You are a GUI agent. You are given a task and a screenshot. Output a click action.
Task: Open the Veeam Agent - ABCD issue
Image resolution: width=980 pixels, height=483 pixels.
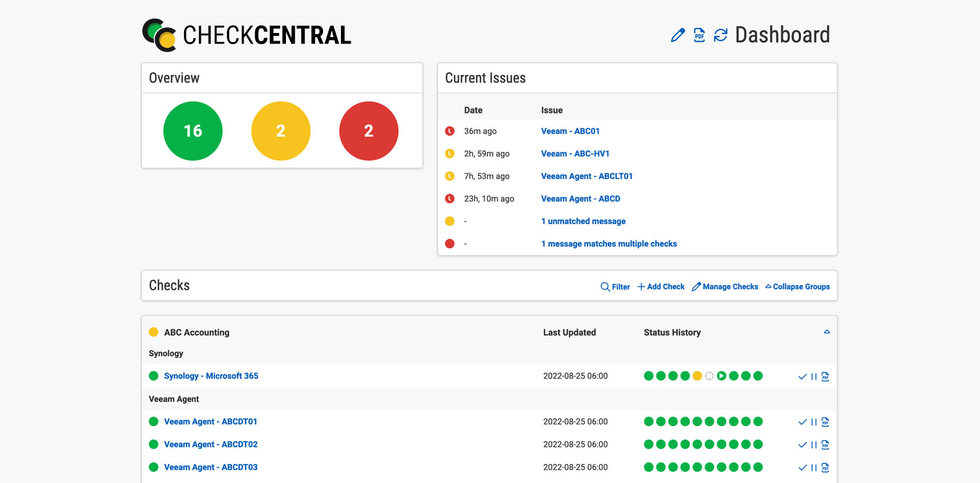(x=581, y=199)
